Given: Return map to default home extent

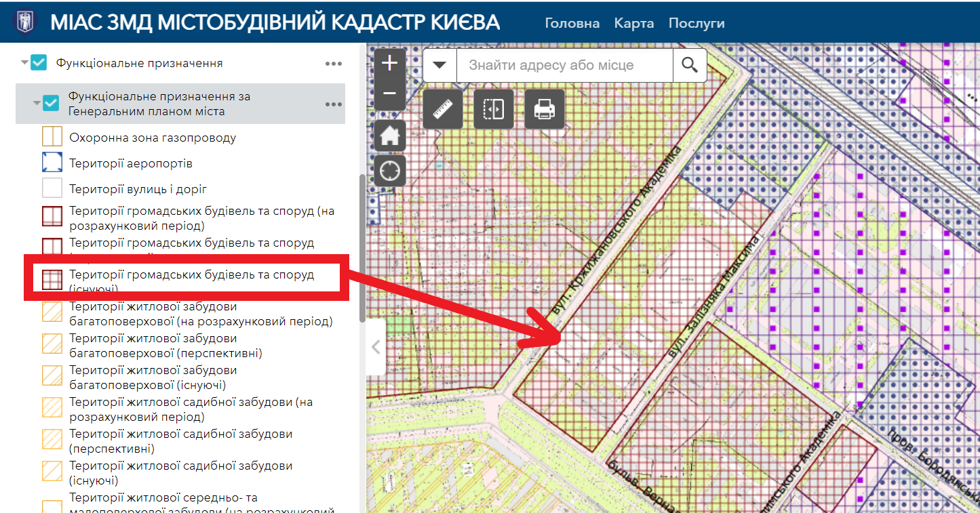Looking at the screenshot, I should [x=390, y=137].
